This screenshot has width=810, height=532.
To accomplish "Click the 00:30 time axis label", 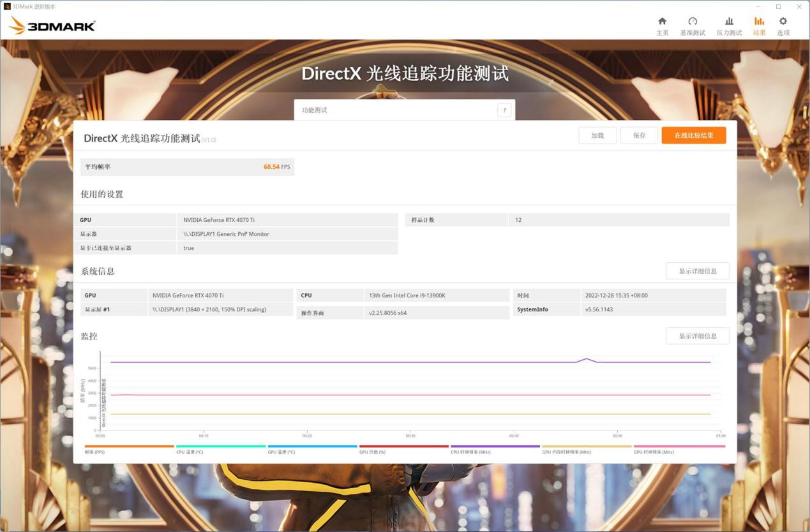I will coord(410,436).
